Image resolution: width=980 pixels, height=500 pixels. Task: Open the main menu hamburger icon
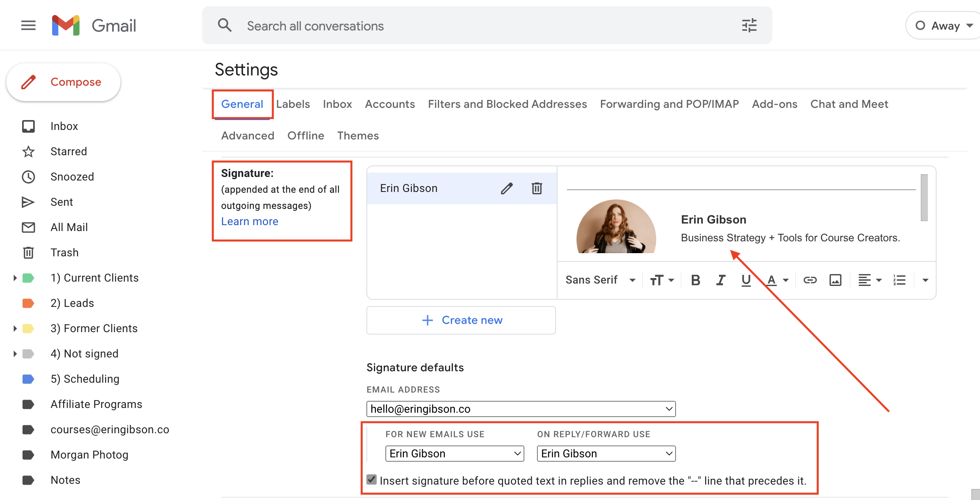pos(28,26)
